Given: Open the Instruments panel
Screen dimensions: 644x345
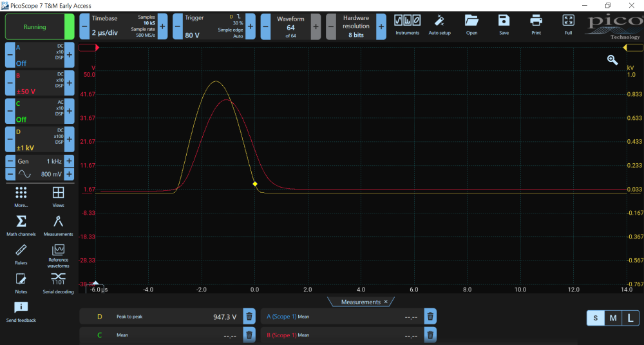Looking at the screenshot, I should (x=407, y=25).
